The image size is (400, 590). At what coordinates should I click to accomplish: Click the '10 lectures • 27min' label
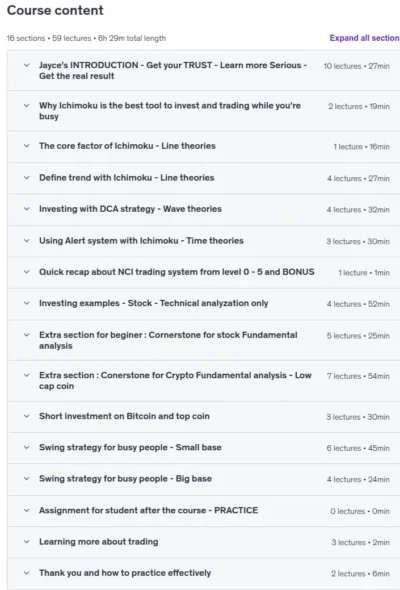(x=357, y=66)
